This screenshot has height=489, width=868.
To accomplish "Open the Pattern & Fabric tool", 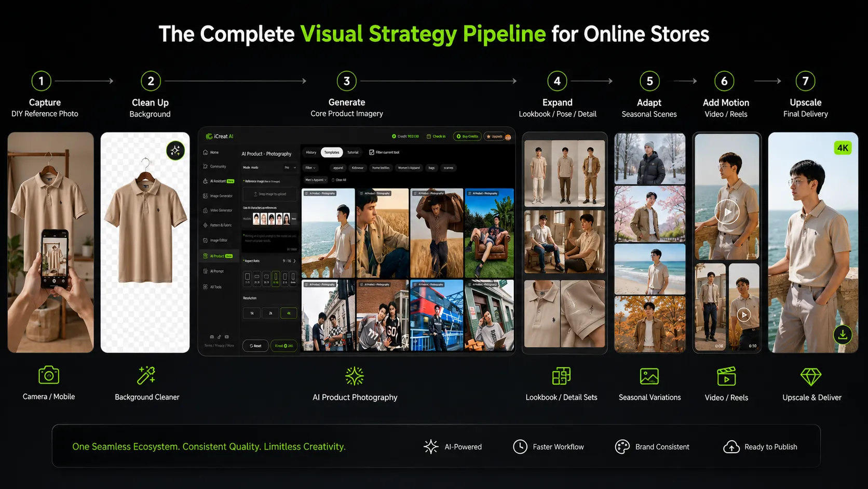I will 218,225.
